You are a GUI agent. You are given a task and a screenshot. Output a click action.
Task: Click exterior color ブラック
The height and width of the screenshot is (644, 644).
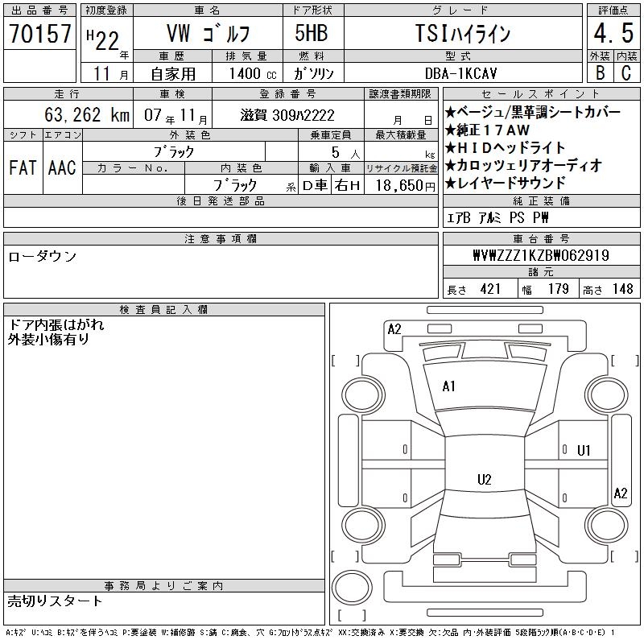[174, 152]
